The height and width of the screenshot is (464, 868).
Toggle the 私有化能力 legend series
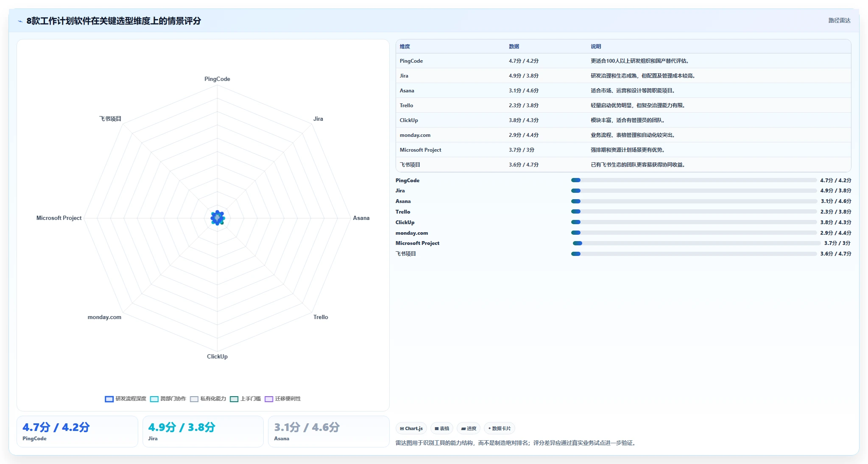pyautogui.click(x=208, y=399)
